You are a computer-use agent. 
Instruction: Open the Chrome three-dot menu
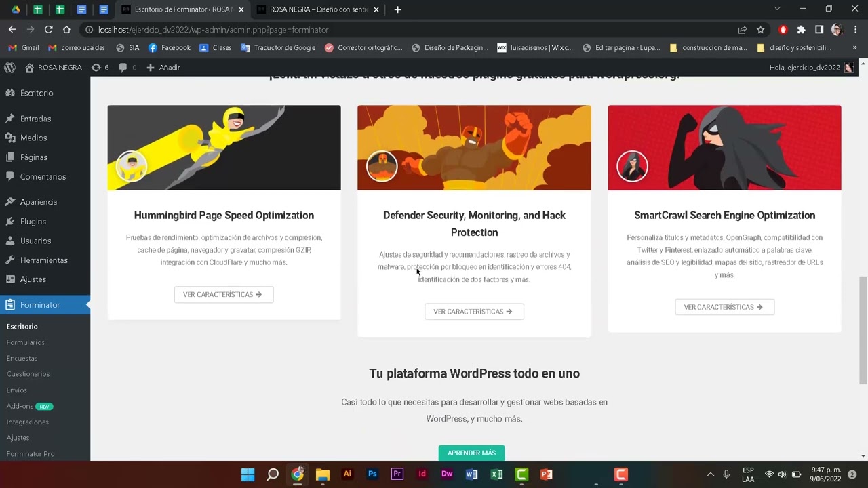pos(855,30)
